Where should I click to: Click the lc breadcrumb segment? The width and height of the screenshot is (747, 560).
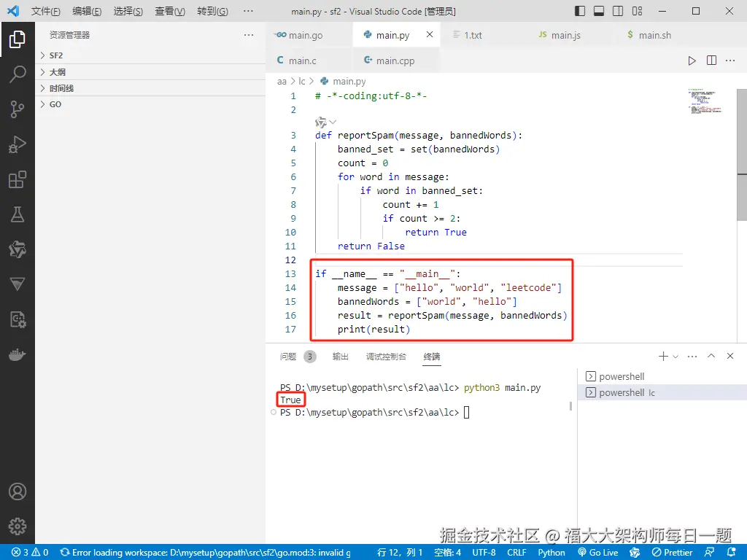pos(301,82)
